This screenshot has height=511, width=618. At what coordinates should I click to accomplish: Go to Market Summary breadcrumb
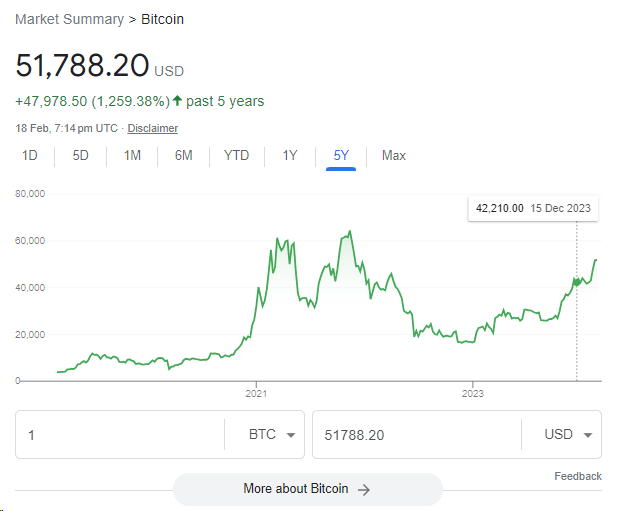click(x=69, y=19)
